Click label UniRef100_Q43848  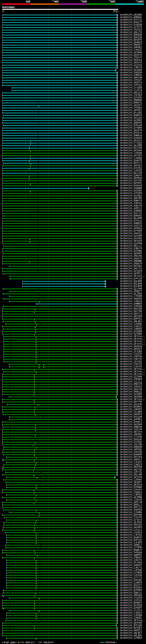(x=131, y=52)
